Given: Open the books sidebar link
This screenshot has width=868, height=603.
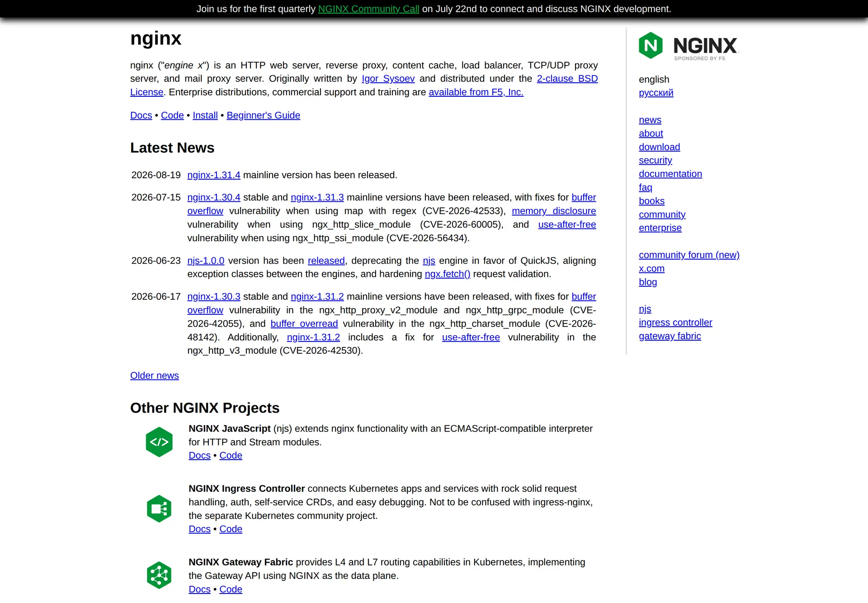Looking at the screenshot, I should tap(651, 201).
